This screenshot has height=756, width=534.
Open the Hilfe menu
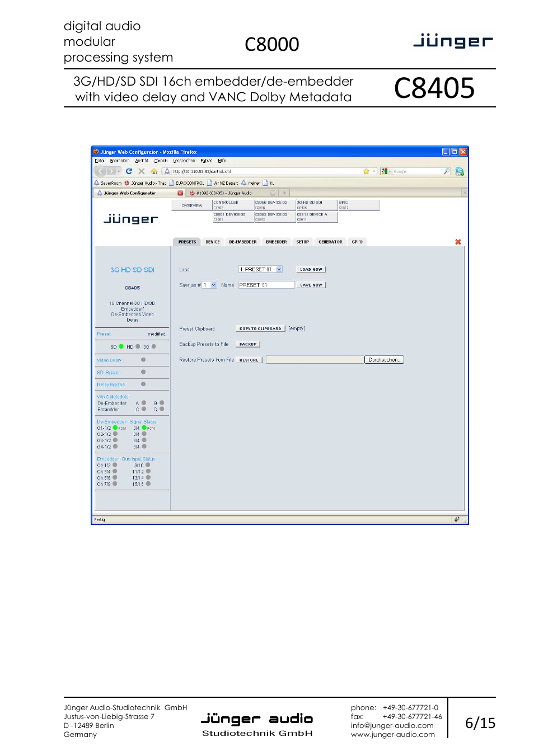click(222, 161)
